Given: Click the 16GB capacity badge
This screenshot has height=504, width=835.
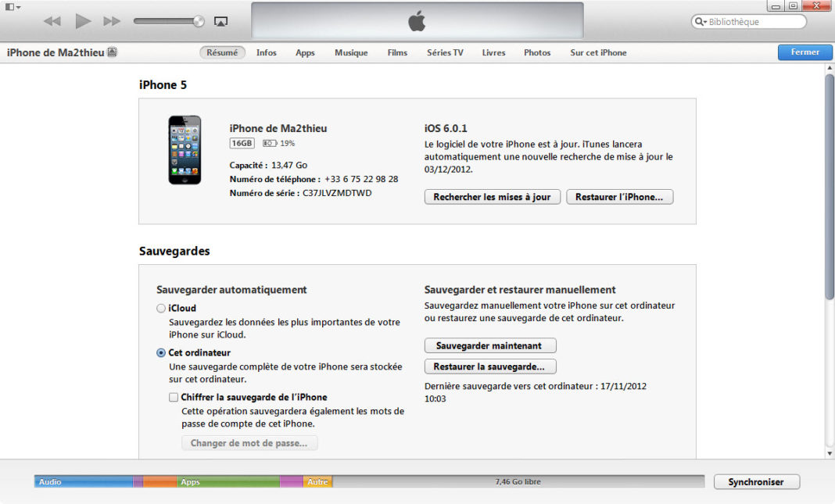Looking at the screenshot, I should 242,143.
